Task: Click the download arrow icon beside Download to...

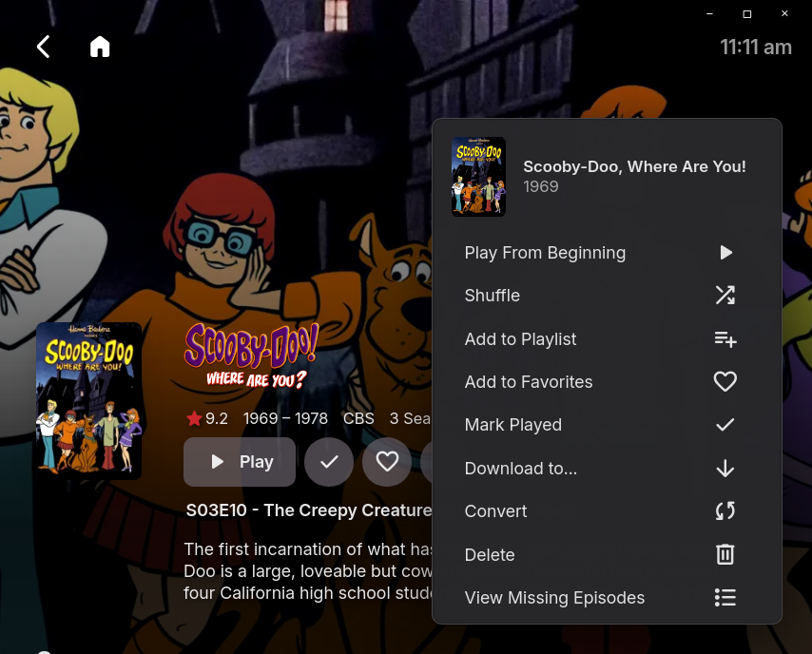Action: pyautogui.click(x=725, y=468)
